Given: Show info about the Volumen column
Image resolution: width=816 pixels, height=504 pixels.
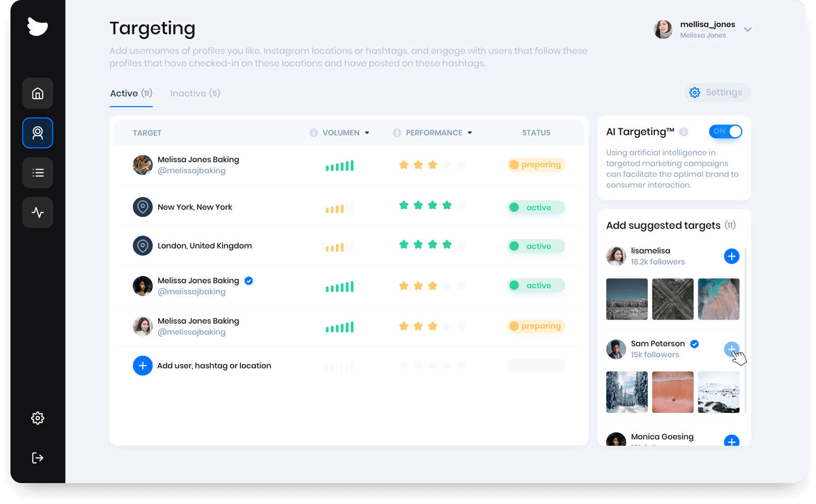Looking at the screenshot, I should coord(314,133).
